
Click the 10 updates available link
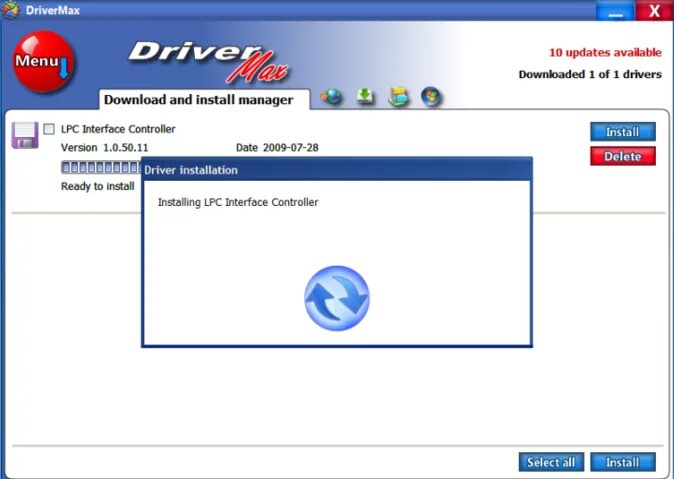coord(605,52)
